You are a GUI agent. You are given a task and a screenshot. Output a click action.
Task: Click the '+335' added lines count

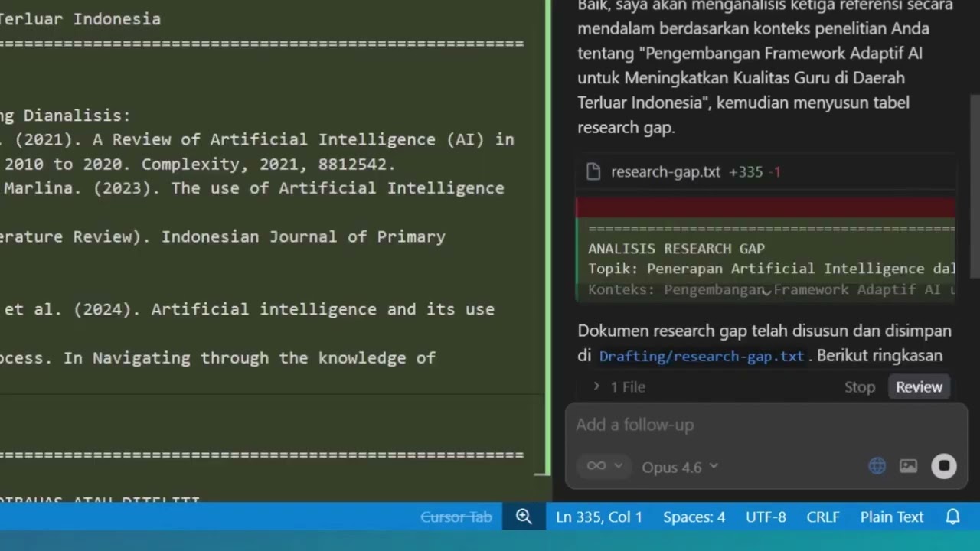[746, 172]
